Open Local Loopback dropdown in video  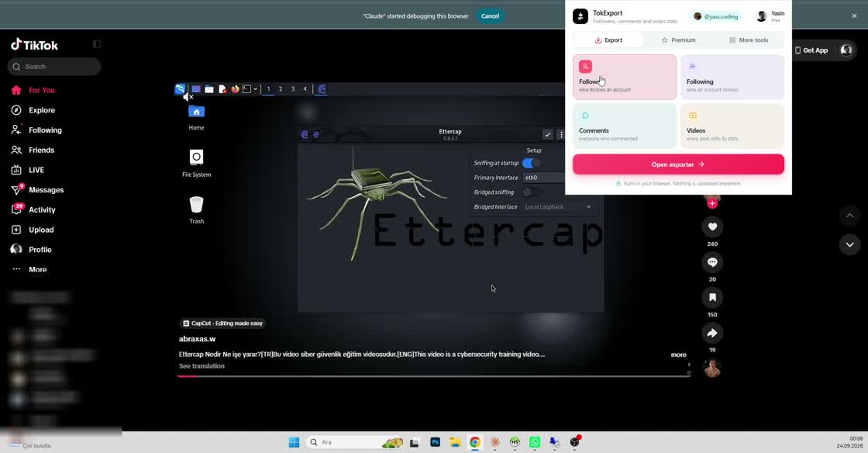tap(558, 207)
